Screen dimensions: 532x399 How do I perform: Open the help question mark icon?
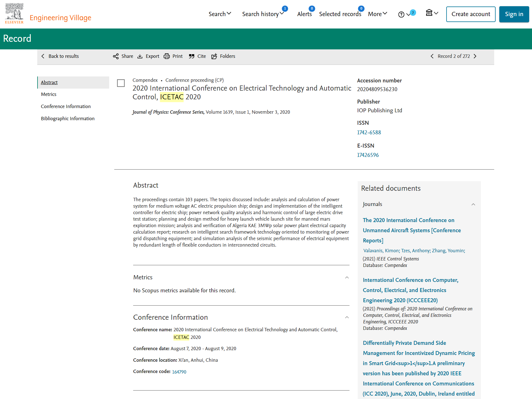coord(401,14)
